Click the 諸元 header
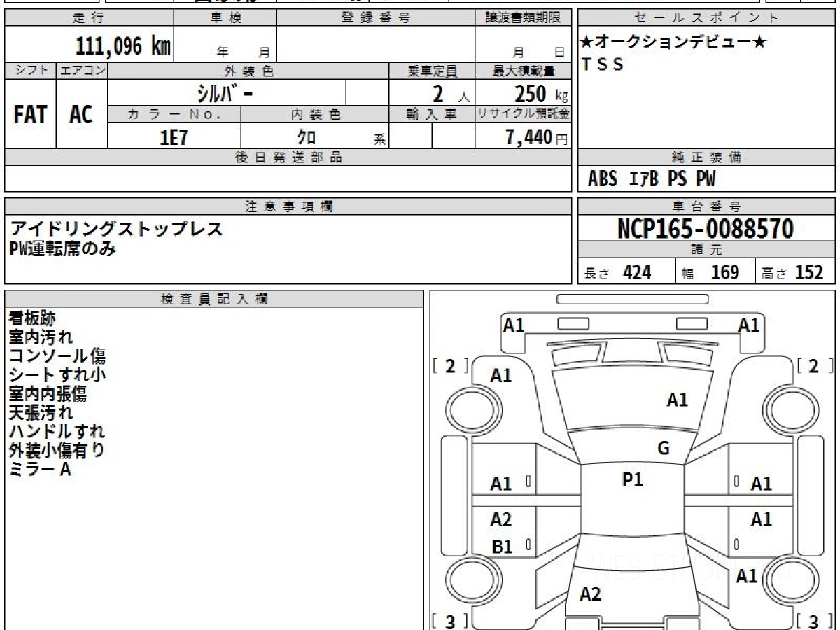 [707, 250]
